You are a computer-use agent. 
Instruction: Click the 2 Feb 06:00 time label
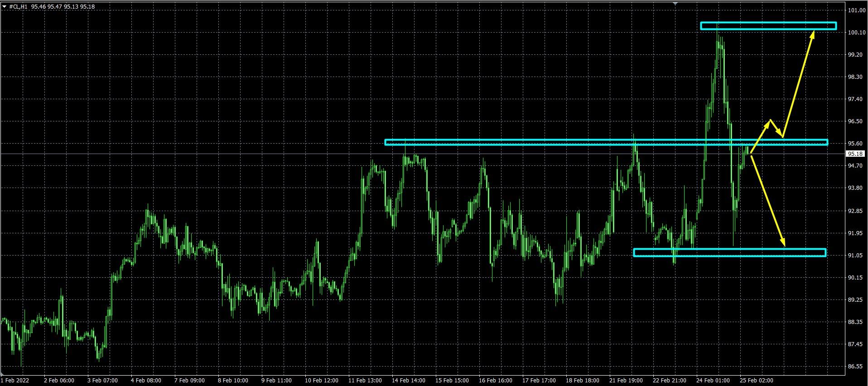(59, 381)
